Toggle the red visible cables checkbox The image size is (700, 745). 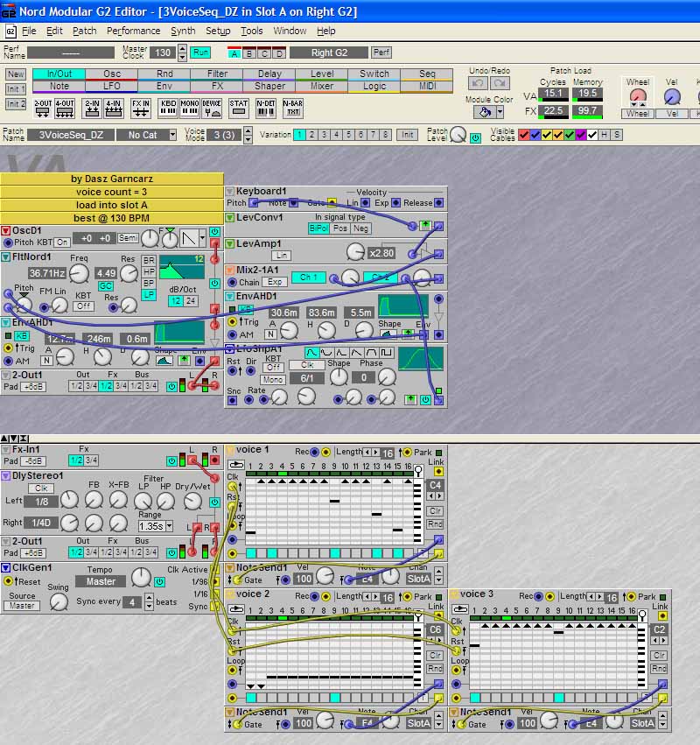[x=524, y=135]
